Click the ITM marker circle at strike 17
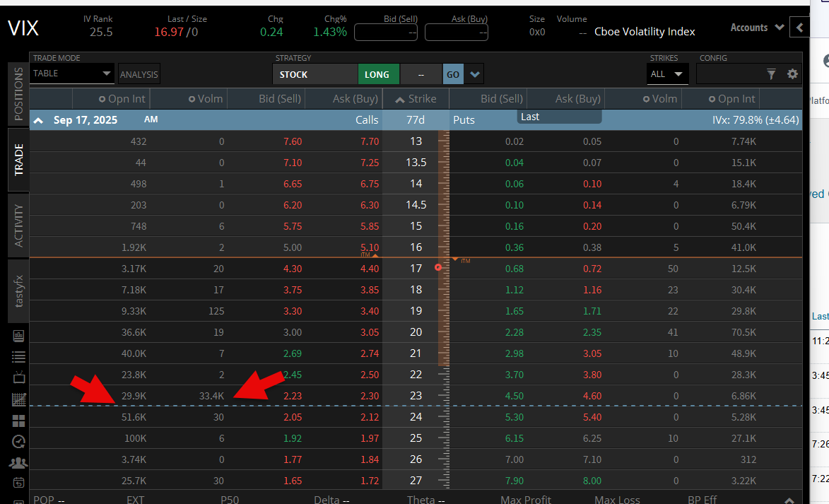This screenshot has width=829, height=504. (x=437, y=268)
